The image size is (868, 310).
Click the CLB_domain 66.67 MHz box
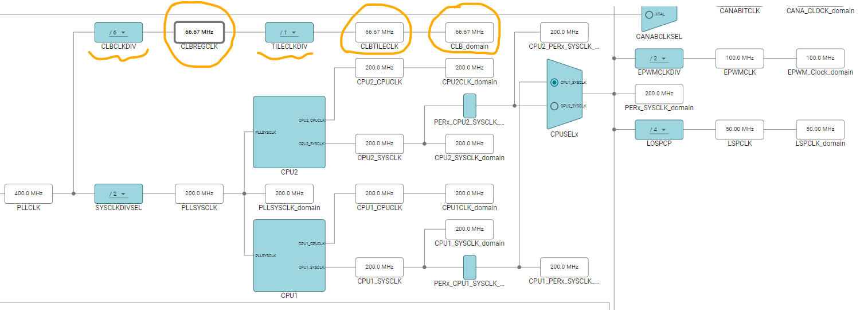470,32
